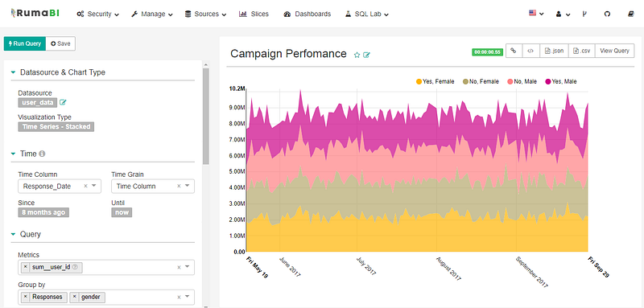Toggle the Yes, Male legend series

tap(561, 81)
